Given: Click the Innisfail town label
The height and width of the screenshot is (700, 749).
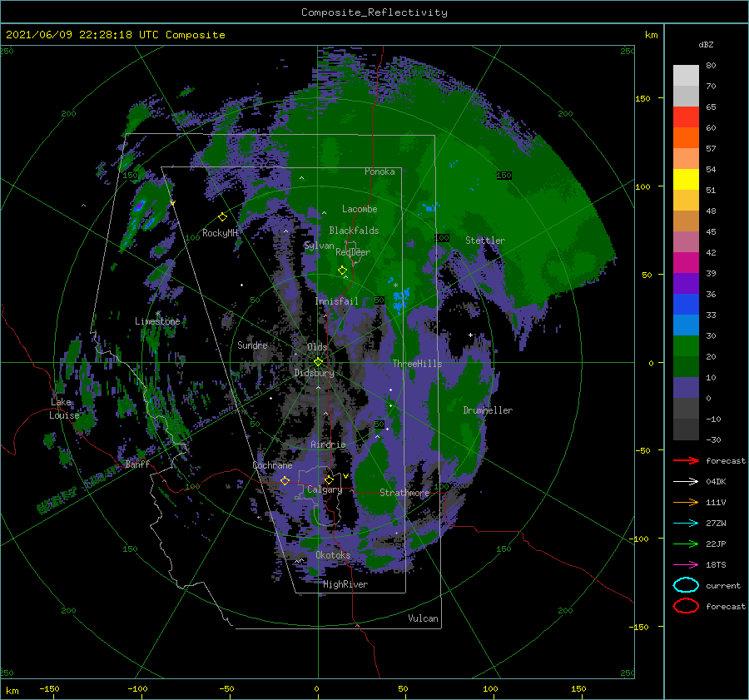Looking at the screenshot, I should 336,301.
